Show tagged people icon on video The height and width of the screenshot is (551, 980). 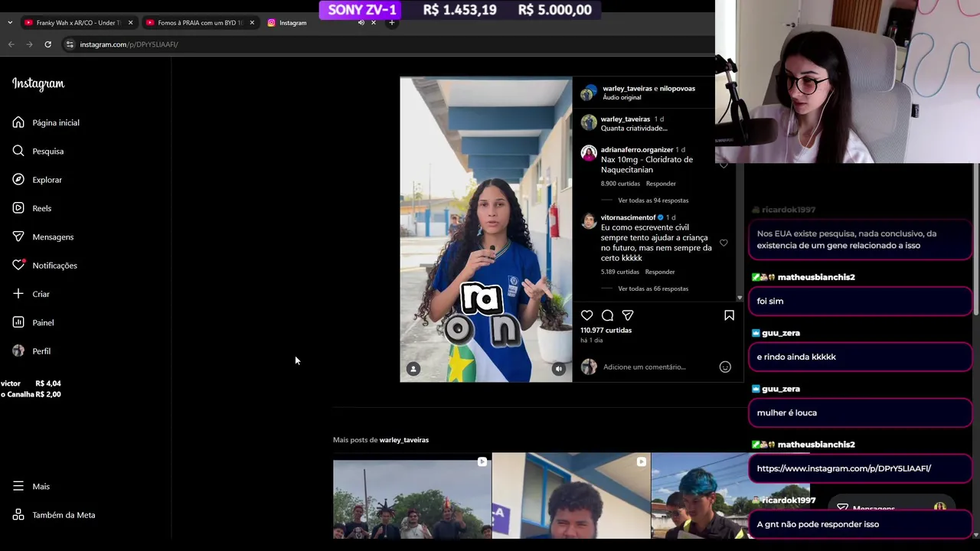click(x=413, y=369)
